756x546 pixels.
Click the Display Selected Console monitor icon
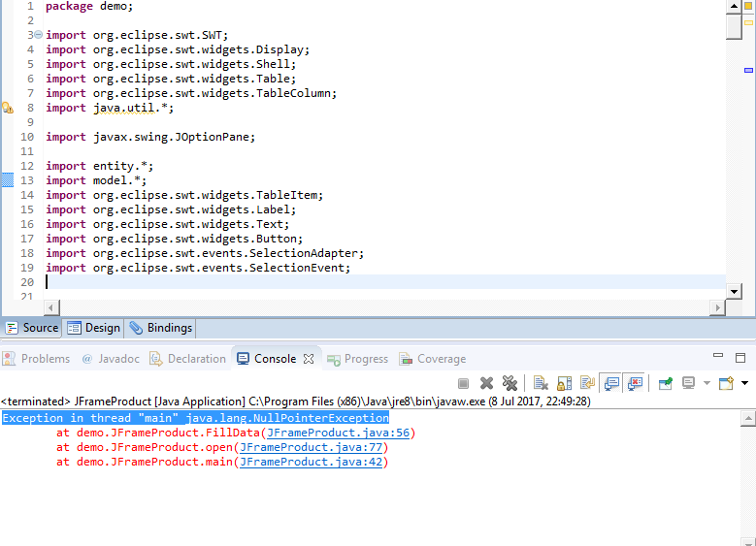pyautogui.click(x=688, y=384)
